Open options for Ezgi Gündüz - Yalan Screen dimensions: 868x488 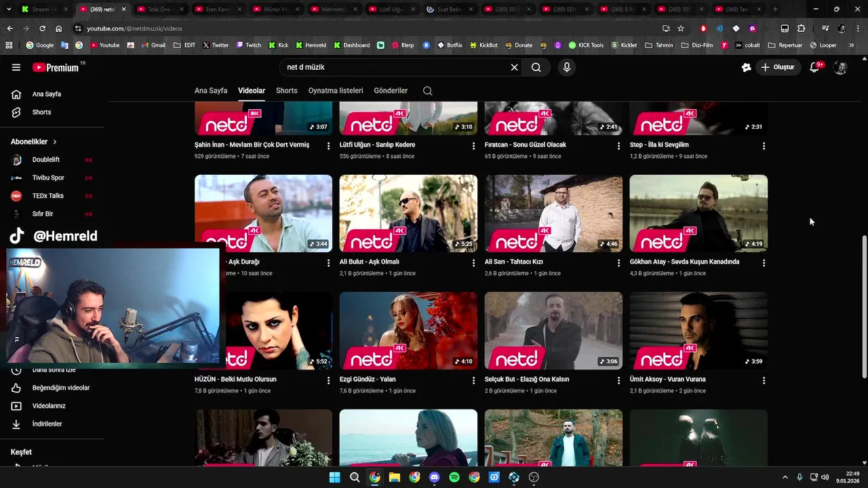474,380
